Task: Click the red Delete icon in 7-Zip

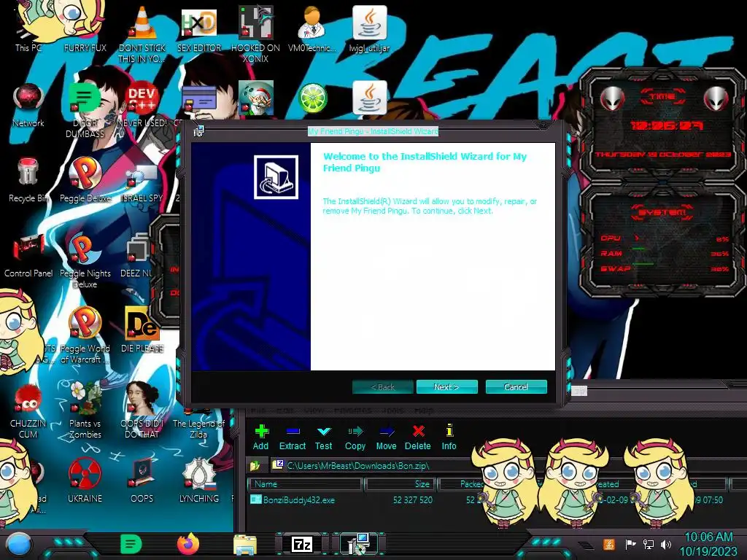Action: pos(418,437)
